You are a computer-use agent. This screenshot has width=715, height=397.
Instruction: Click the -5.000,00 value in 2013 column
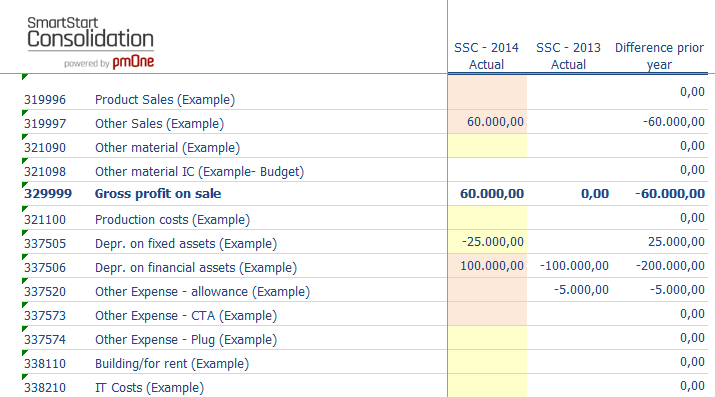(581, 290)
